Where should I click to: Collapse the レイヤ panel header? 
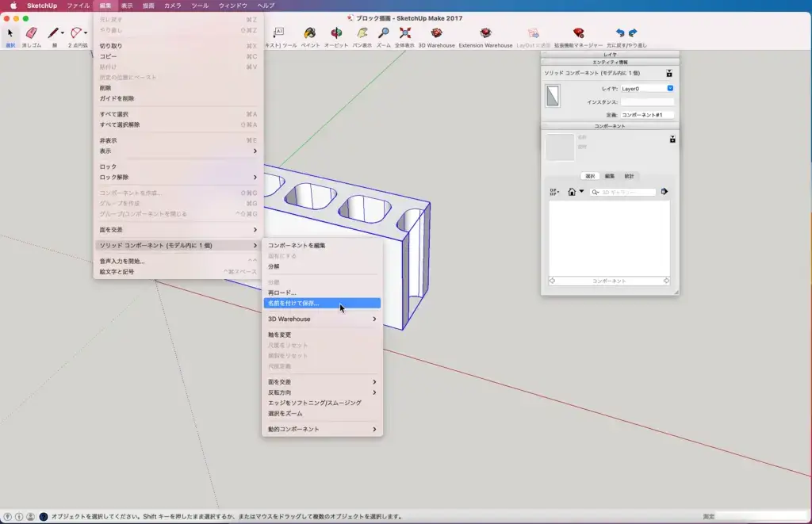coord(610,55)
